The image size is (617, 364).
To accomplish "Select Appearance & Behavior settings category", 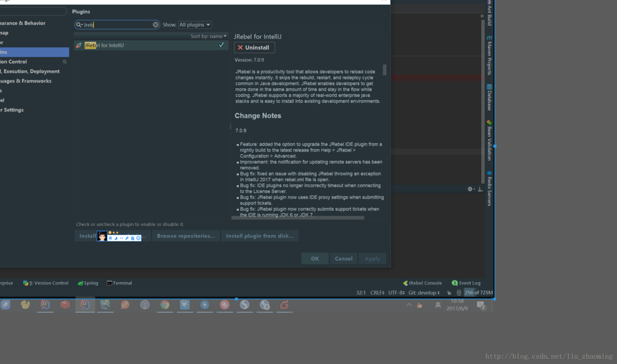I will (x=22, y=23).
